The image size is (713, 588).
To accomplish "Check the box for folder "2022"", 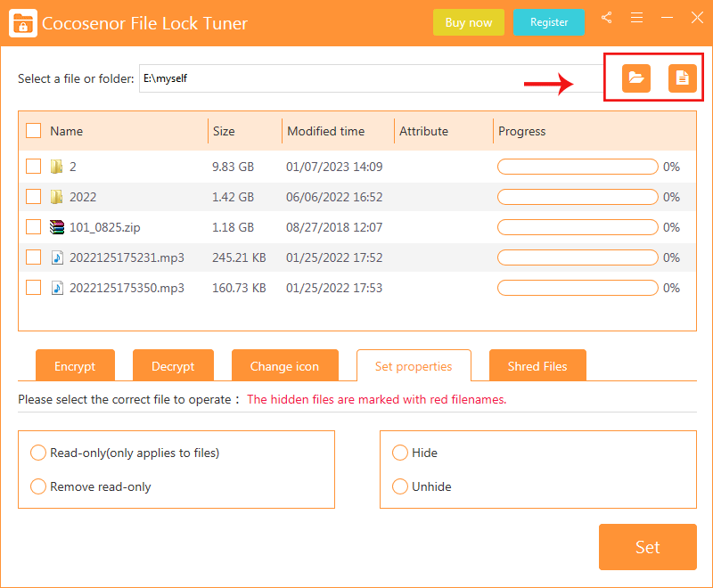I will 34,197.
